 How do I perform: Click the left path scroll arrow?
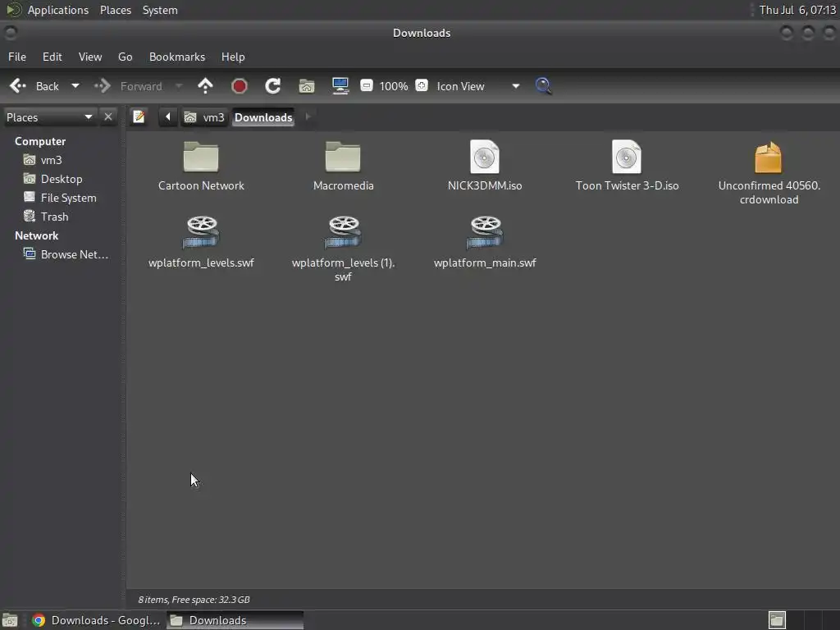tap(167, 116)
